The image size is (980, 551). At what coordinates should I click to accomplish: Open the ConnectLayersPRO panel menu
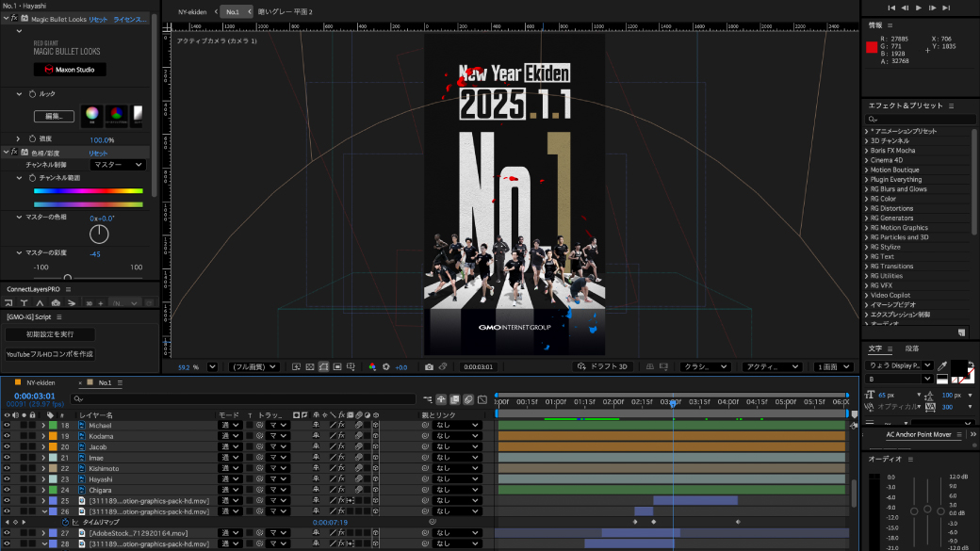point(68,289)
